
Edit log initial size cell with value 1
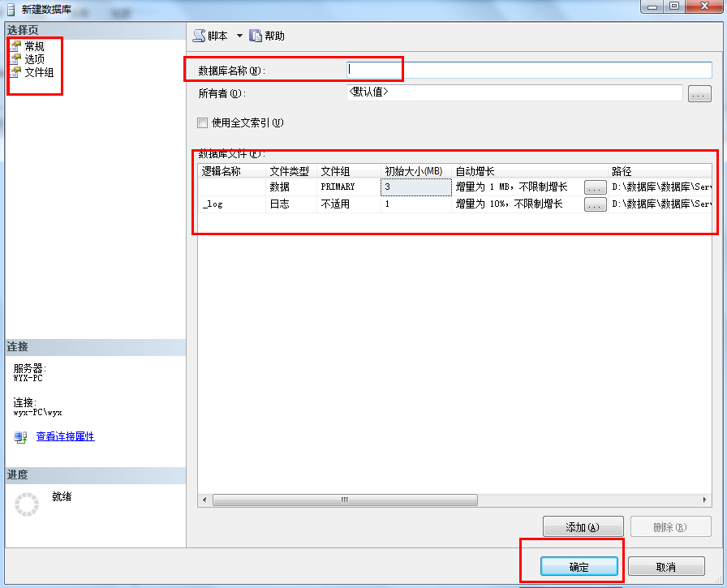(x=416, y=204)
